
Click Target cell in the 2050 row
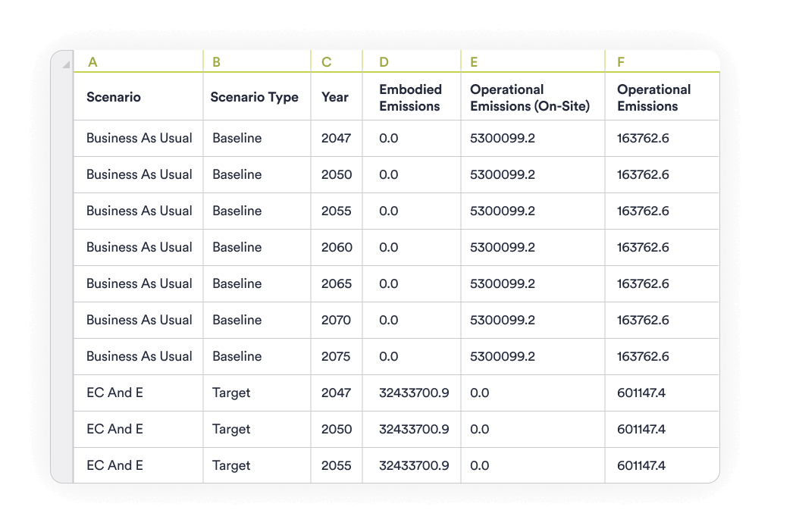tap(257, 429)
